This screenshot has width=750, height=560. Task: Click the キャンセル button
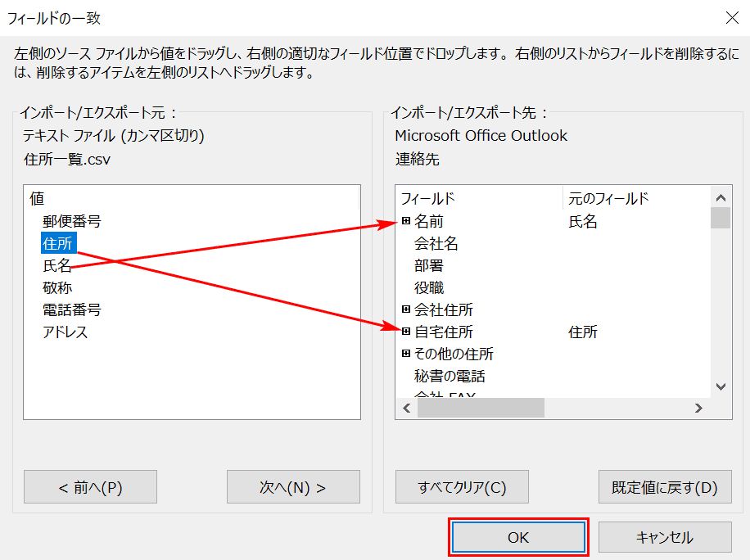tap(665, 537)
